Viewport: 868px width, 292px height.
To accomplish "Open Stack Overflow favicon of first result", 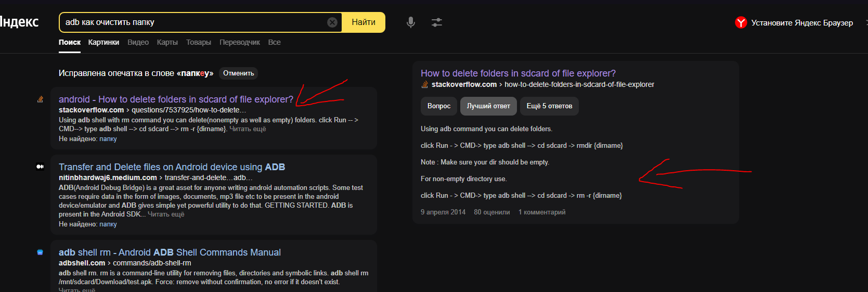I will coord(40,99).
